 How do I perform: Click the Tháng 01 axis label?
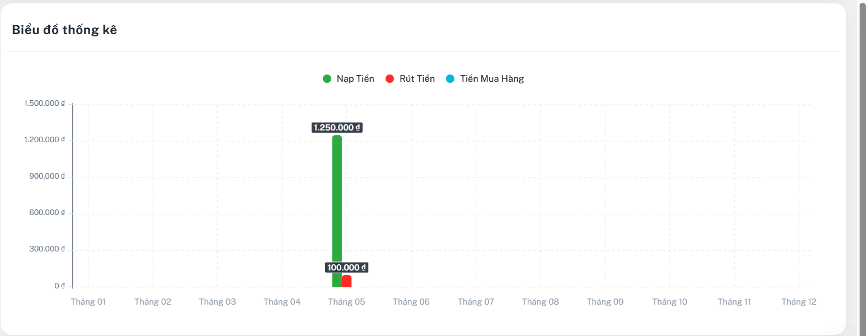coord(88,302)
